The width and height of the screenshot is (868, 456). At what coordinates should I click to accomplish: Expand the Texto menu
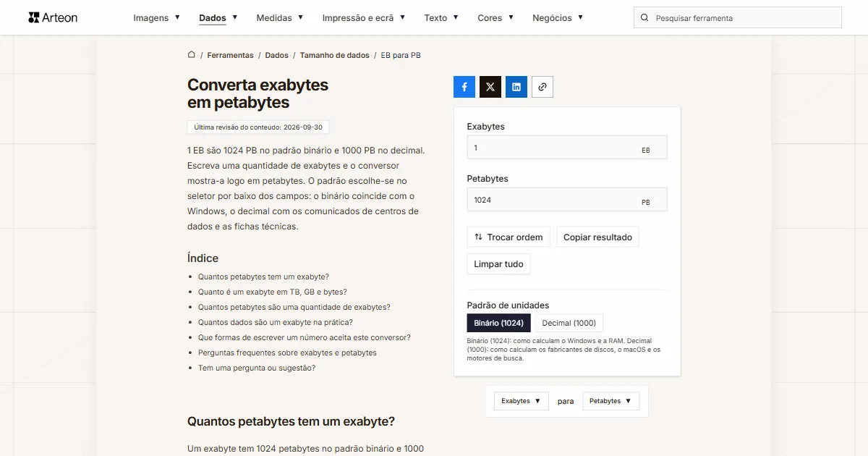(x=441, y=18)
